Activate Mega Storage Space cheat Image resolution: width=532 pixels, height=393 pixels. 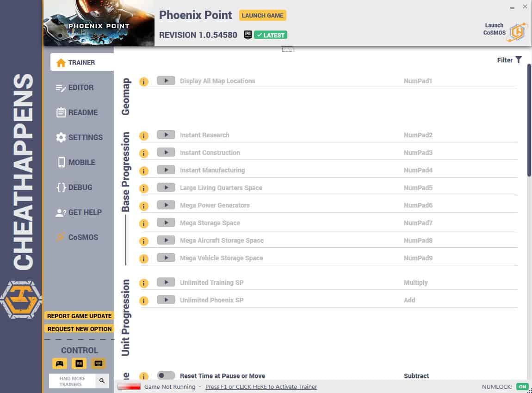(x=166, y=223)
